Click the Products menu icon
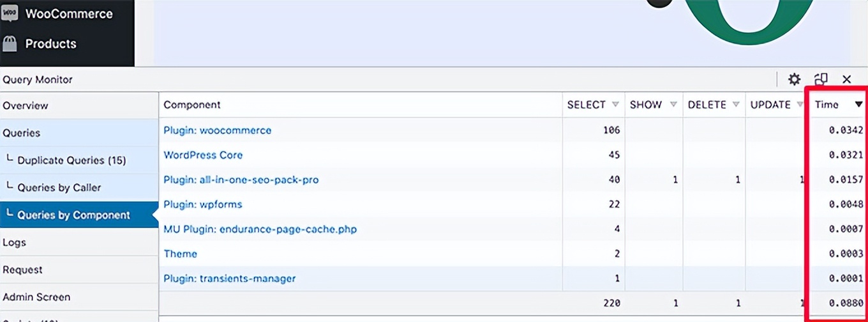Viewport: 868px width, 322px height. point(10,43)
